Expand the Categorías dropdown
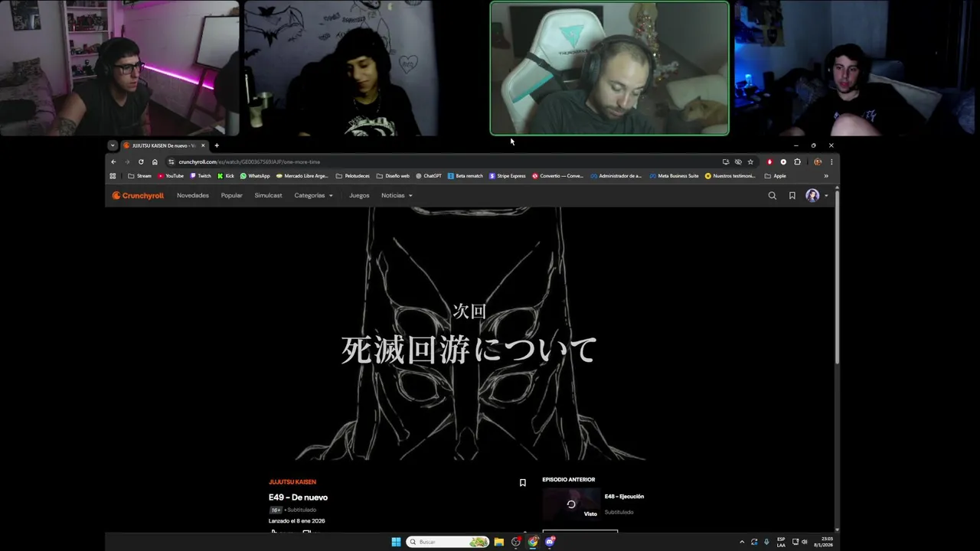 pos(314,195)
